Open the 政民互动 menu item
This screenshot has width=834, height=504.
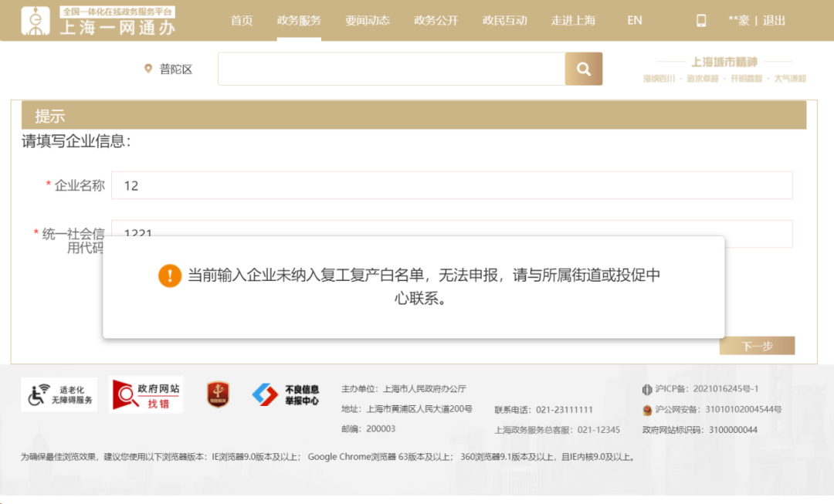coord(505,21)
